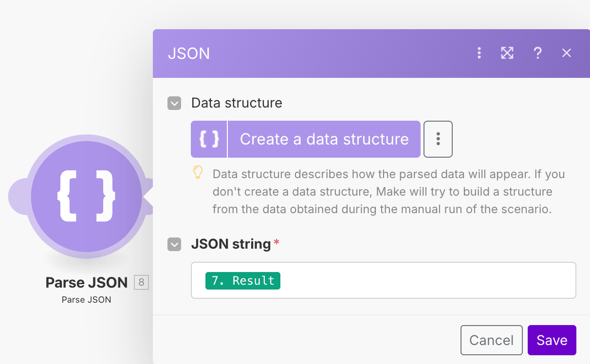Close the JSON dialog panel
Image resolution: width=590 pixels, height=364 pixels.
566,53
